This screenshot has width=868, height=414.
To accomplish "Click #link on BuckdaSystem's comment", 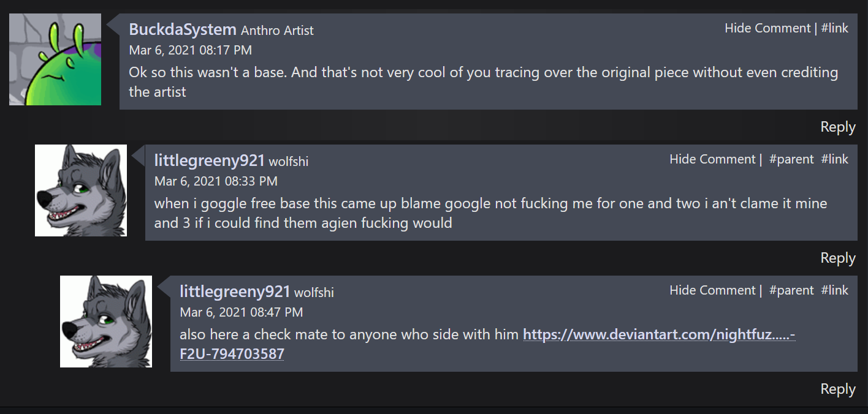I will (835, 28).
